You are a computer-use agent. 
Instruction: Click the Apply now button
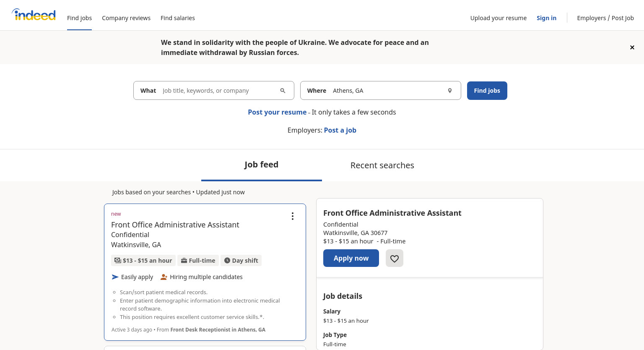coord(351,258)
